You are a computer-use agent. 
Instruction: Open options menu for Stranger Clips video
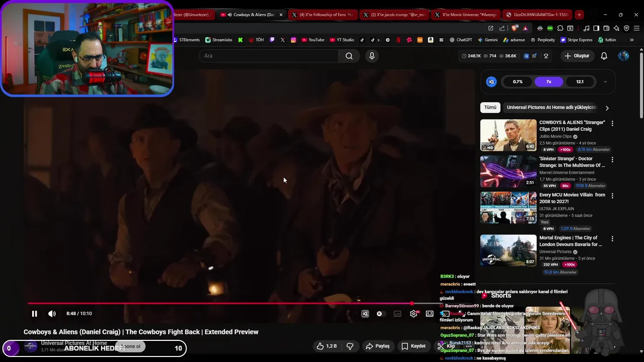(612, 123)
